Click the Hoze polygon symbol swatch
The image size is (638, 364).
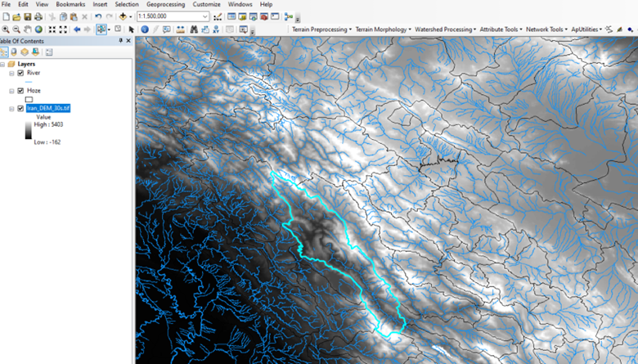tap(29, 100)
